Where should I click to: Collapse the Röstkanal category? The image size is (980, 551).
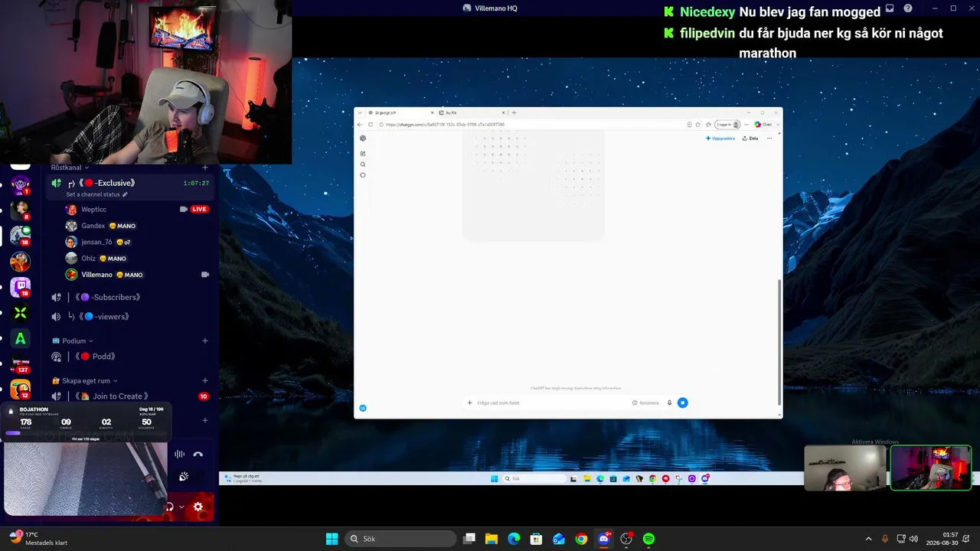(70, 168)
